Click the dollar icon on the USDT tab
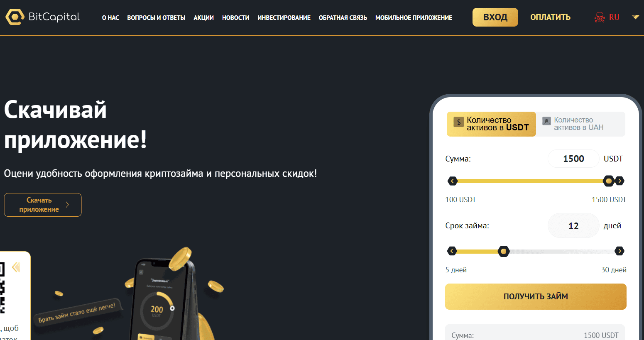This screenshot has width=644, height=340. click(458, 122)
